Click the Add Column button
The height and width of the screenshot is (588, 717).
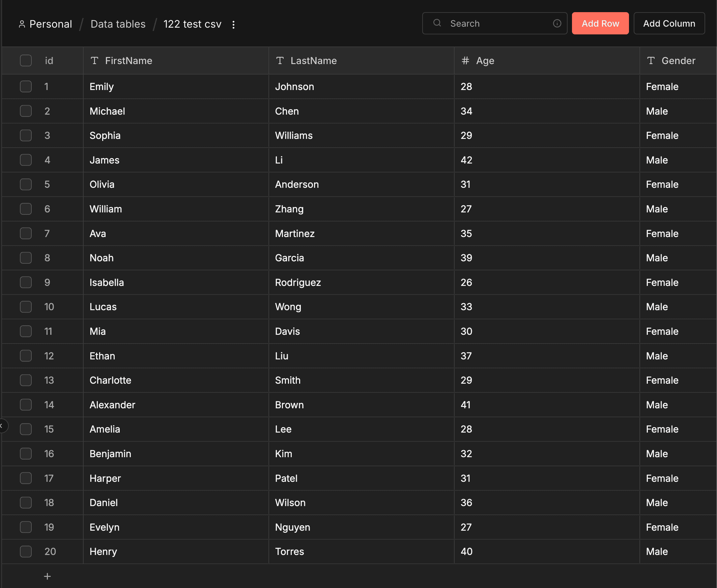tap(669, 23)
